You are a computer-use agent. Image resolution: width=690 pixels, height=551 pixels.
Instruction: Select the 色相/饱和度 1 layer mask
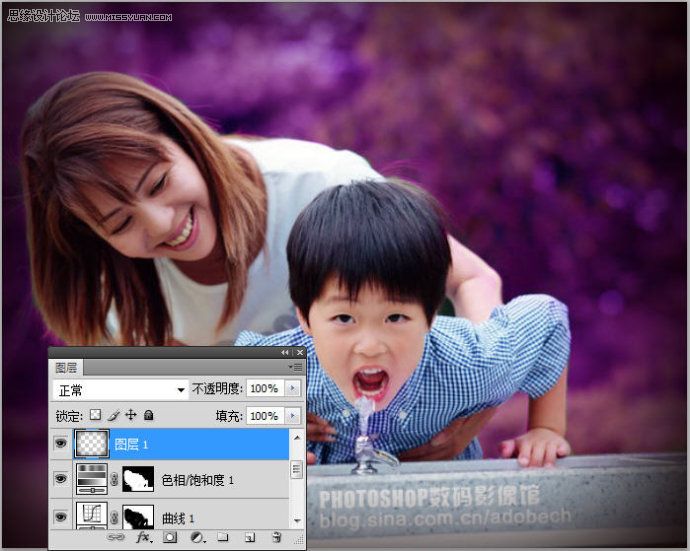click(138, 479)
